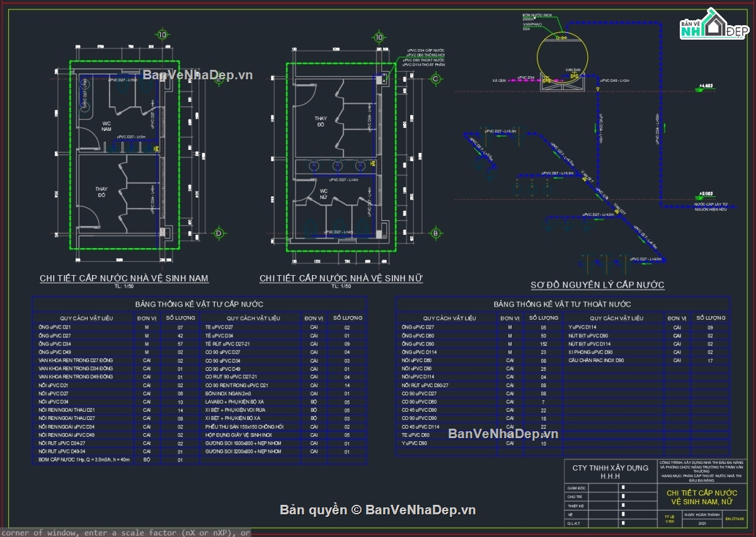
Task: Click grid bubble 10 above the male restroom plan
Action: (163, 35)
